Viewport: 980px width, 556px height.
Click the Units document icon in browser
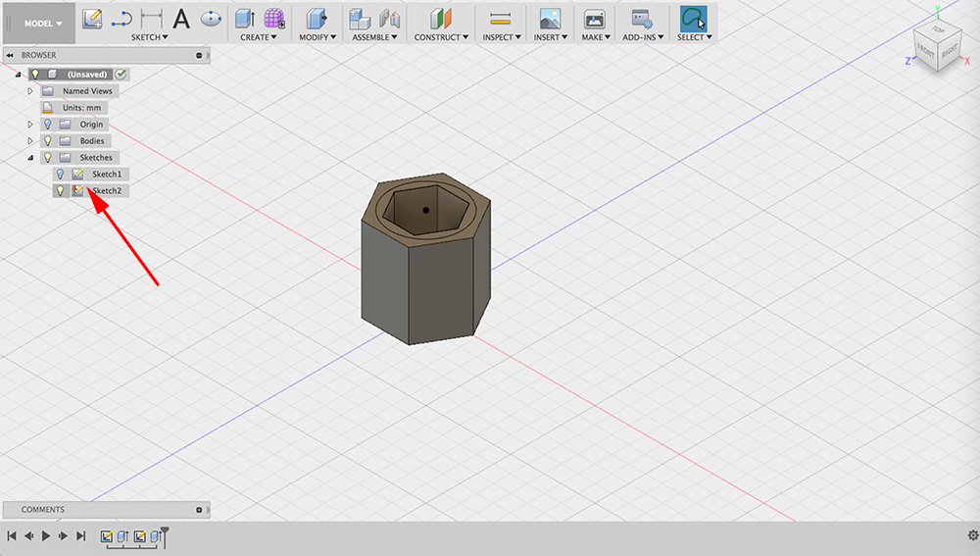(47, 108)
